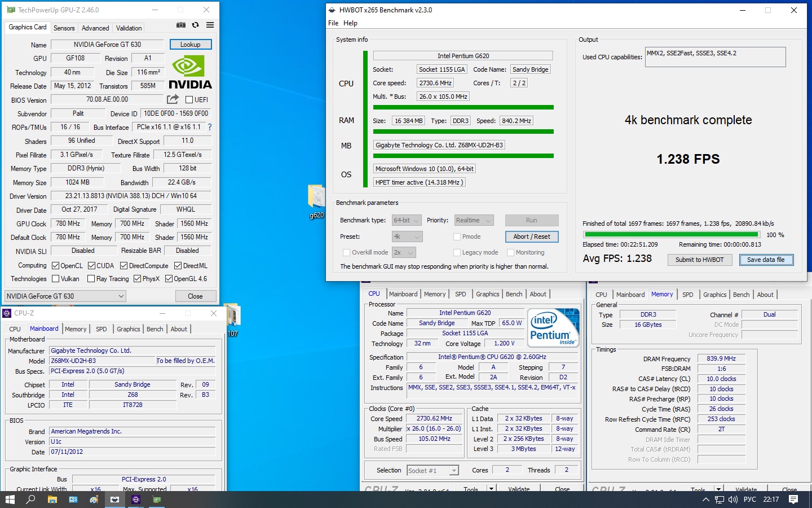The width and height of the screenshot is (812, 508).
Task: Toggle the OpenGL 4.6 checkbox
Action: click(x=169, y=278)
